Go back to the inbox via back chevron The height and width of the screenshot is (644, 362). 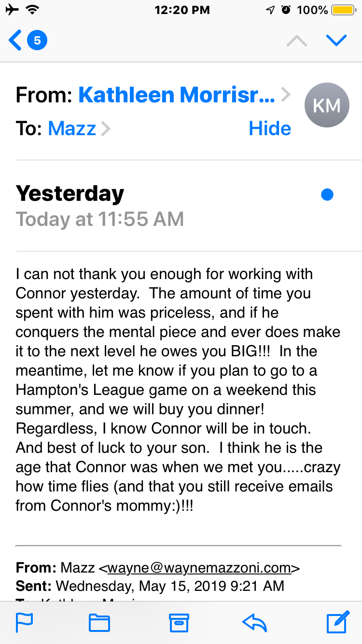pos(15,40)
